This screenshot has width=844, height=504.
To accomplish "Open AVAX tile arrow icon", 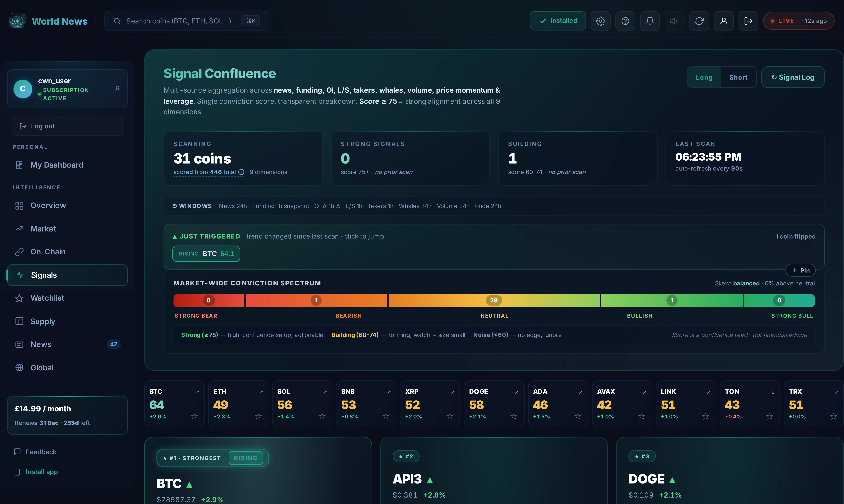I will click(645, 392).
